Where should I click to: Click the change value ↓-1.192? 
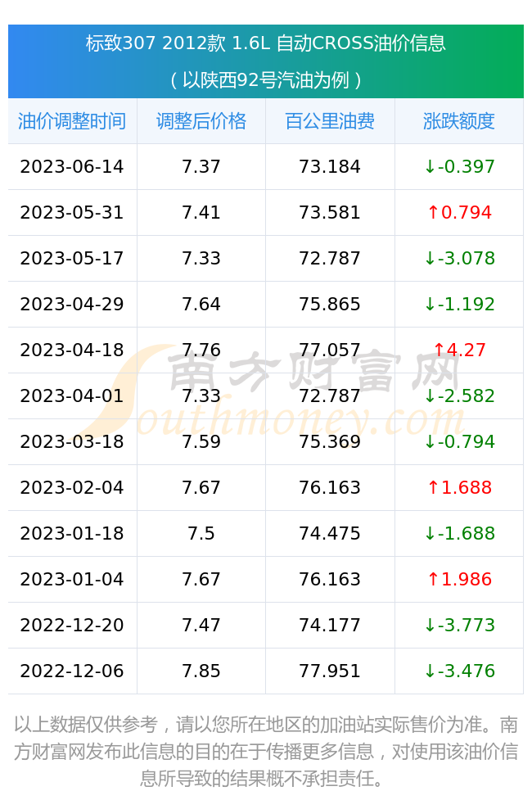click(459, 305)
